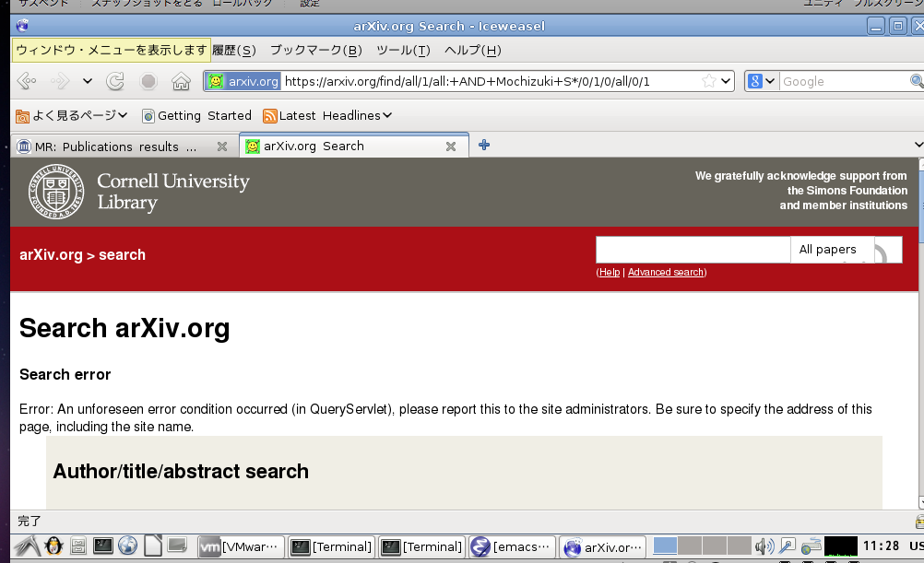This screenshot has width=924, height=563.
Task: Click the 11:28 clock
Action: click(881, 545)
